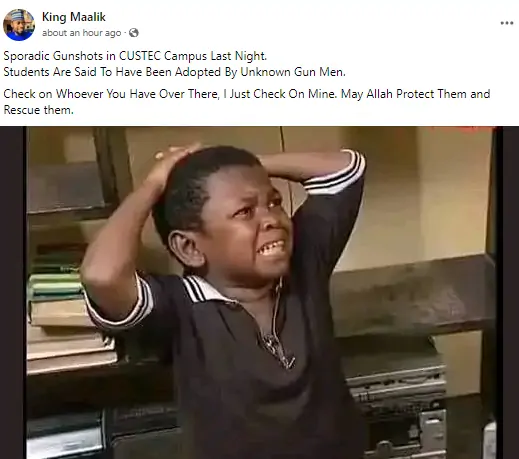Click the phrase 'May Allah Protect Them'
Screen dimensions: 519x459
(x=404, y=94)
